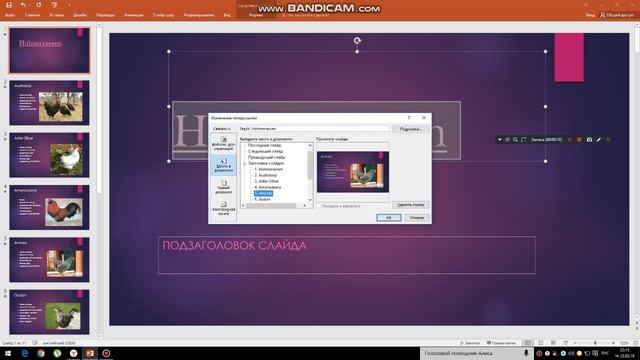This screenshot has width=640, height=360.
Task: Click the Подсказка... button
Action: 410,129
